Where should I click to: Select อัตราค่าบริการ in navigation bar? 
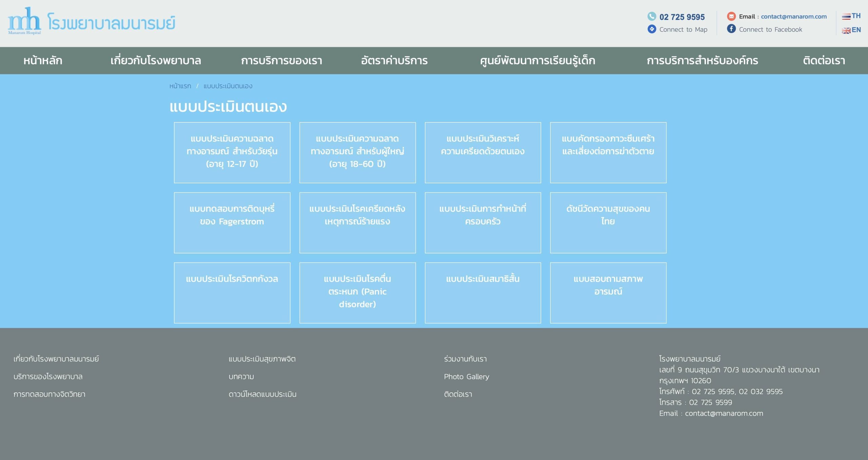pyautogui.click(x=394, y=61)
